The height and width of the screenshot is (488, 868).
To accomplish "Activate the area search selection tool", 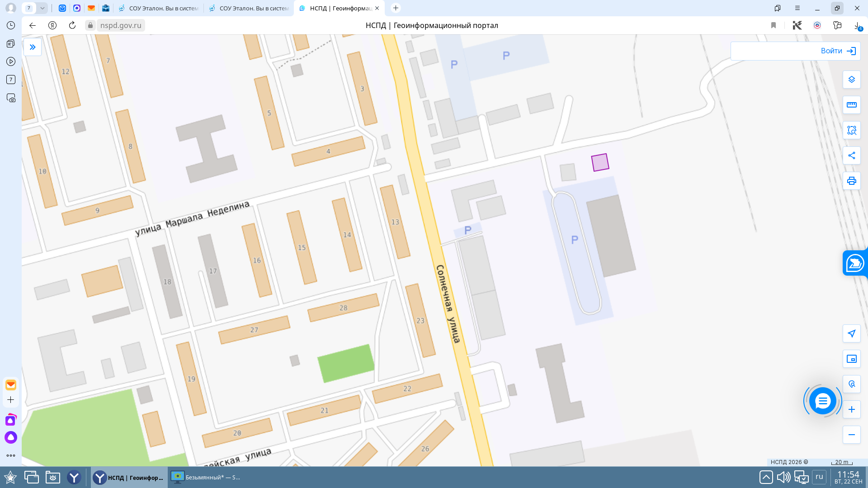I will pyautogui.click(x=852, y=130).
